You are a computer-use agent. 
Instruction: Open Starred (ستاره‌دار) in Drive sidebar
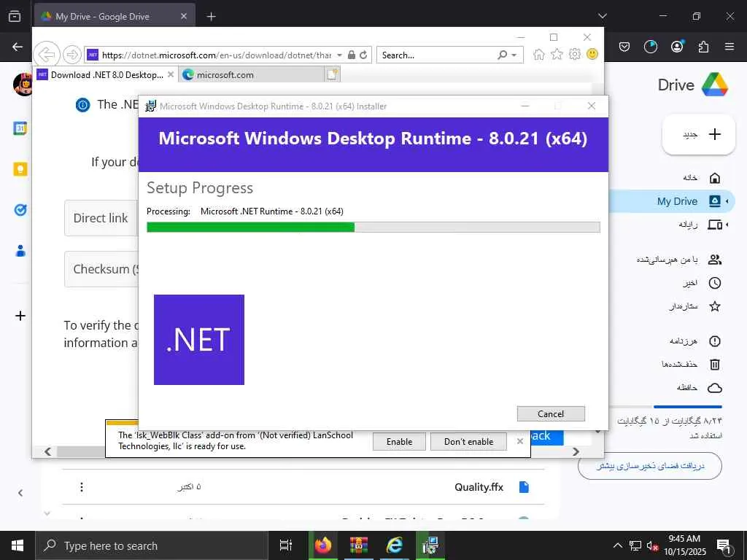[695, 306]
